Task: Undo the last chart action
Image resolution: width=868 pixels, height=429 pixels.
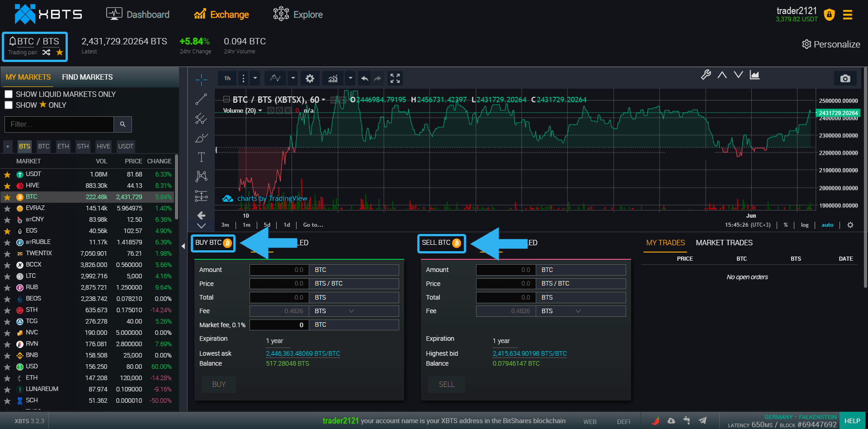Action: pyautogui.click(x=364, y=78)
